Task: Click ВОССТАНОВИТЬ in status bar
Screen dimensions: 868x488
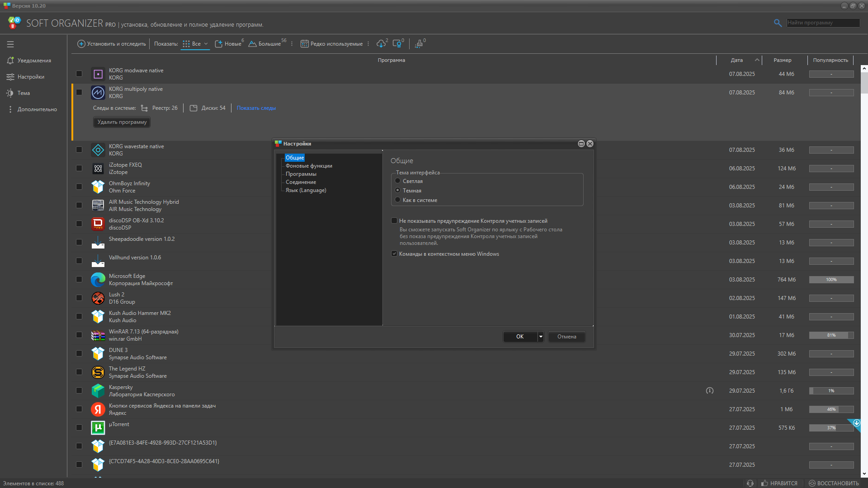Action: [x=834, y=483]
